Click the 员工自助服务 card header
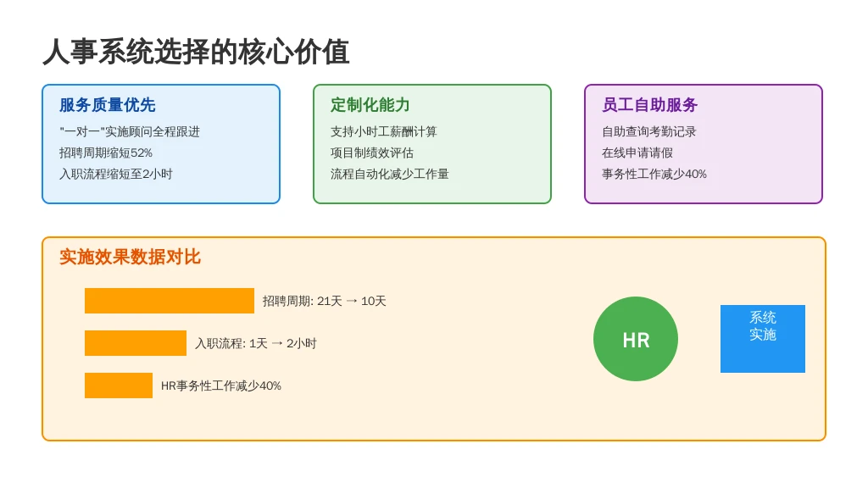 (648, 105)
